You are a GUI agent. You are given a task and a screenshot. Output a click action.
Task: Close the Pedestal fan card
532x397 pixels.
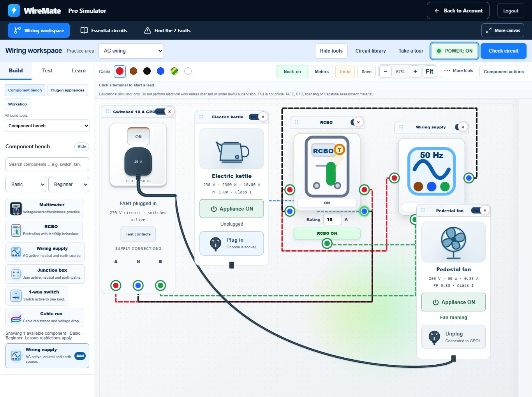point(485,211)
